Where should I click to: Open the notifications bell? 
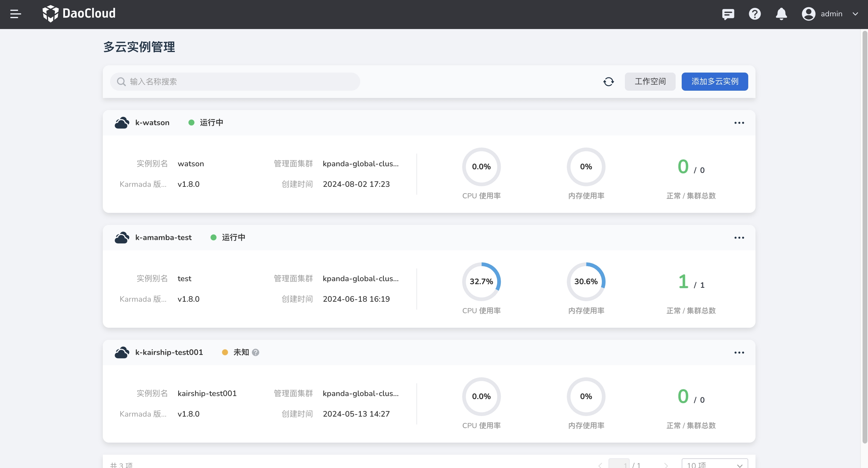781,14
